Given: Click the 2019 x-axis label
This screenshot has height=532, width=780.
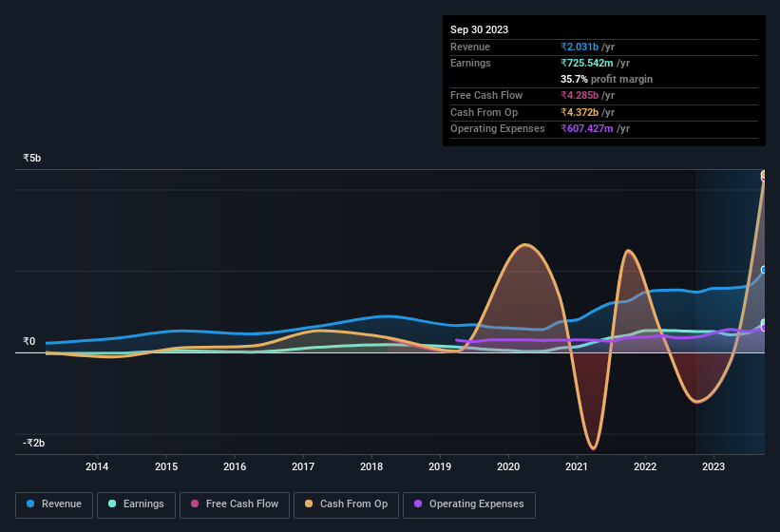Looking at the screenshot, I should [x=440, y=466].
